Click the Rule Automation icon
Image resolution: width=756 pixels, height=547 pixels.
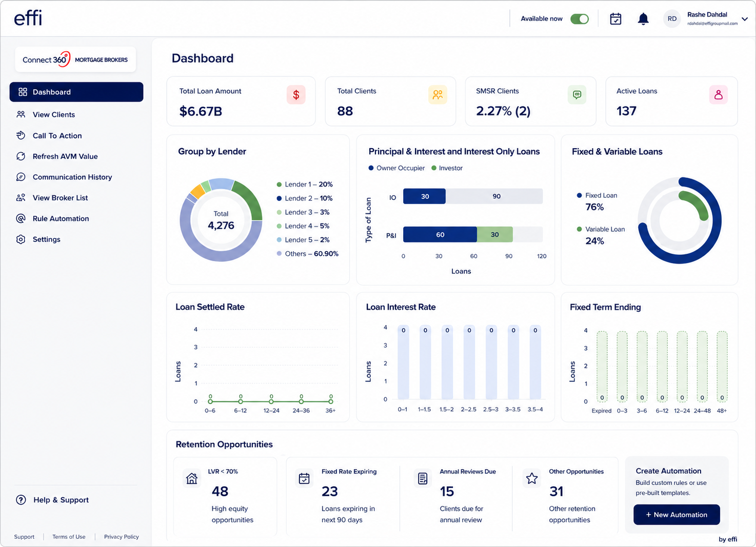pyautogui.click(x=21, y=218)
